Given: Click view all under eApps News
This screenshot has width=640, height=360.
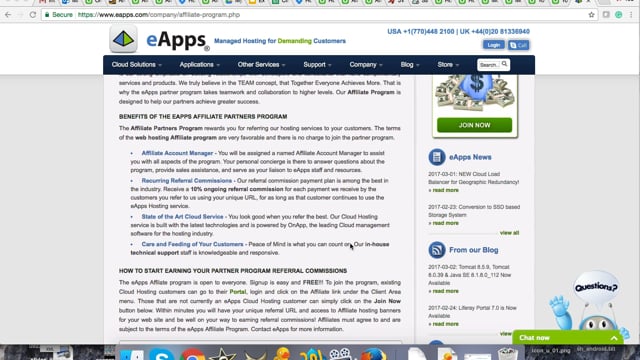Looking at the screenshot, I should (x=509, y=233).
